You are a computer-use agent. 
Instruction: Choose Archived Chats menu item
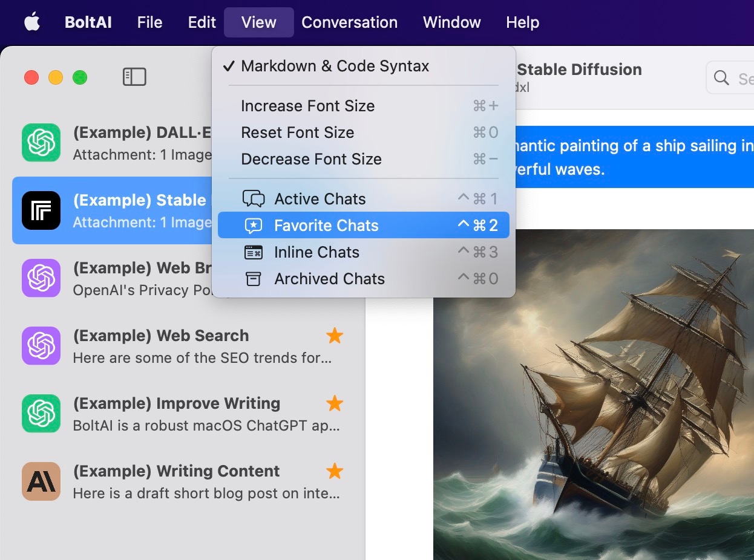click(x=329, y=279)
